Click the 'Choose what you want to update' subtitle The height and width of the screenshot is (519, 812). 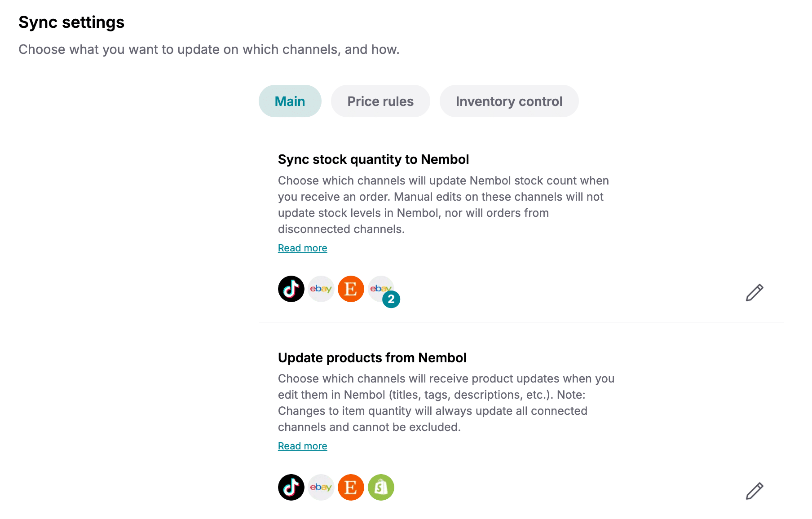[x=209, y=49]
